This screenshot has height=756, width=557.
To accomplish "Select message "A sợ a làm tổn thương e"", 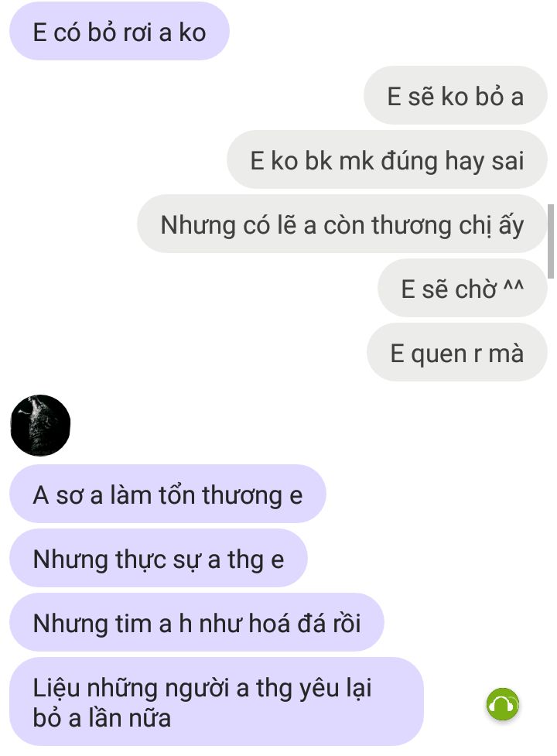I will click(168, 494).
